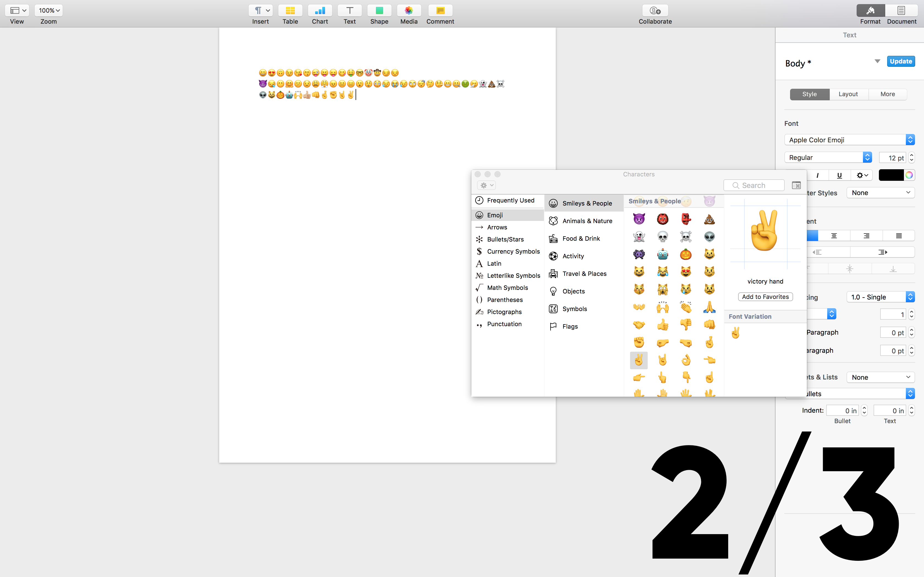Select the Shape tool
Screen dimensions: 924x577
[x=379, y=11]
